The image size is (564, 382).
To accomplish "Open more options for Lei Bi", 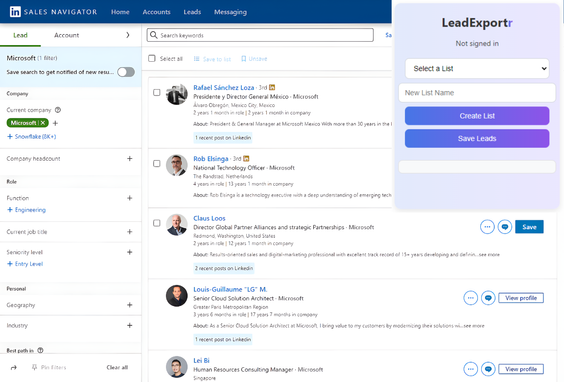I will (470, 369).
